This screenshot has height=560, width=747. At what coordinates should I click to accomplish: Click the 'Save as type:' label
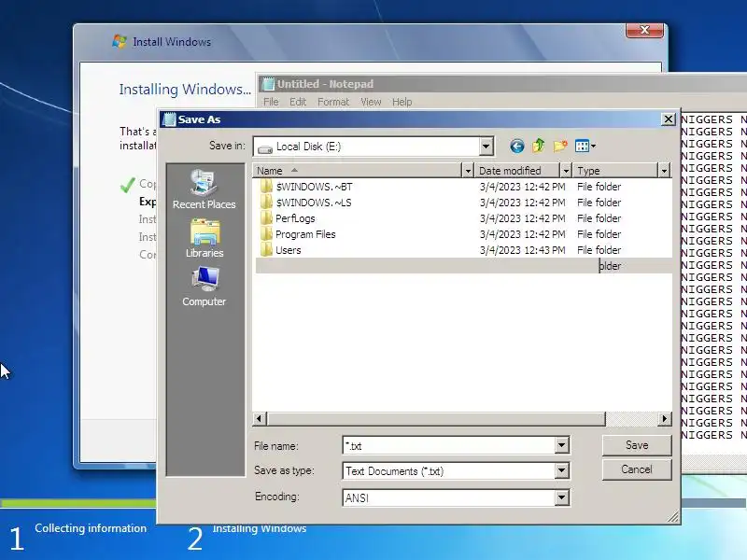284,470
